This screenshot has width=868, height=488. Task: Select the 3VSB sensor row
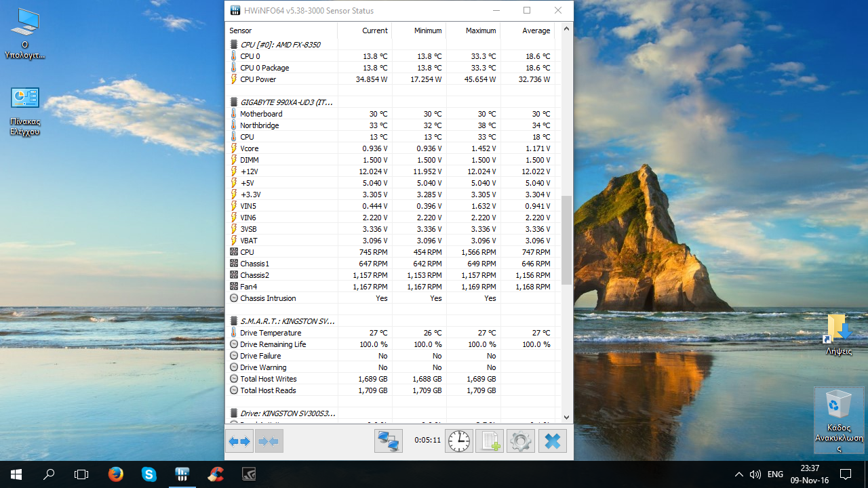[393, 229]
